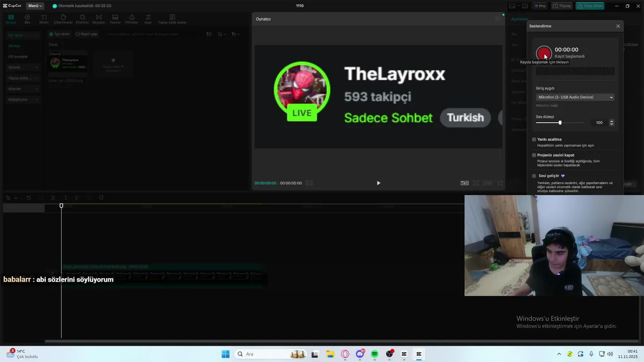Select Alt projeler in the sidebar
Viewport: 644px width, 362px height.
(18, 56)
